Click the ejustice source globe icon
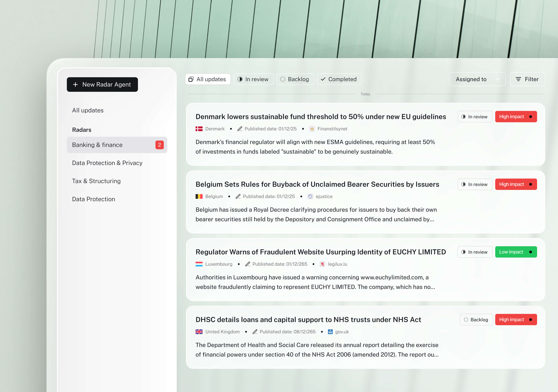The height and width of the screenshot is (392, 558). [x=310, y=196]
